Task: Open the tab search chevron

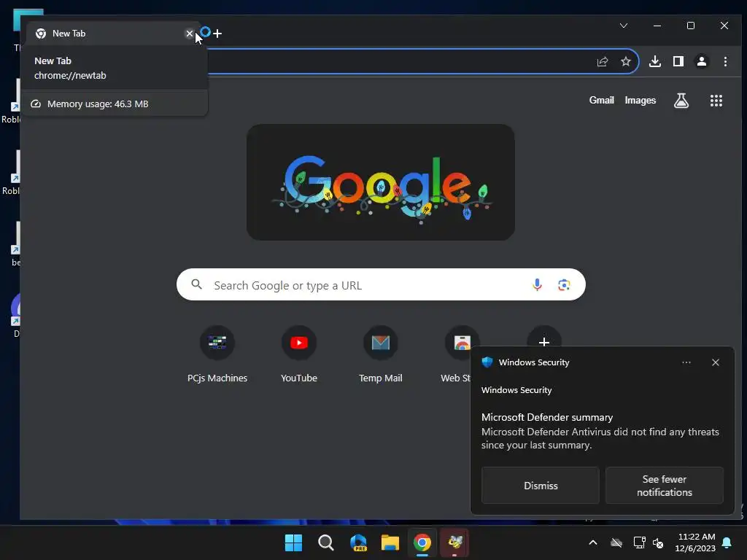Action: point(624,26)
